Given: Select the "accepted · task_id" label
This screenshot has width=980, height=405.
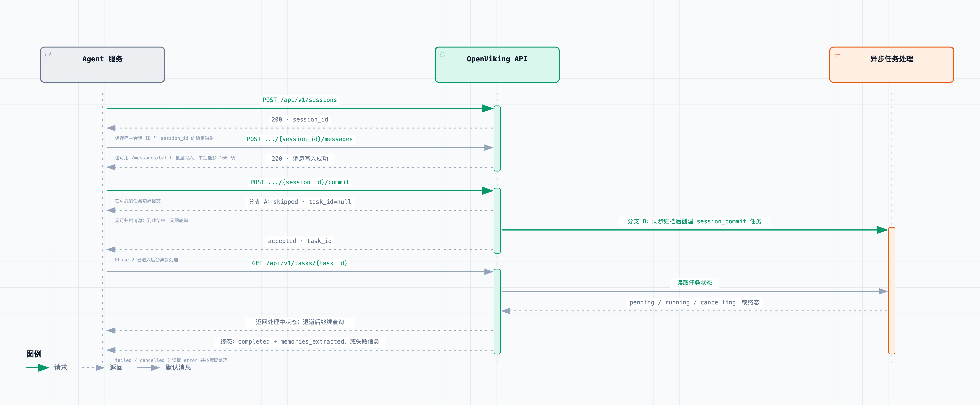Looking at the screenshot, I should [x=300, y=241].
